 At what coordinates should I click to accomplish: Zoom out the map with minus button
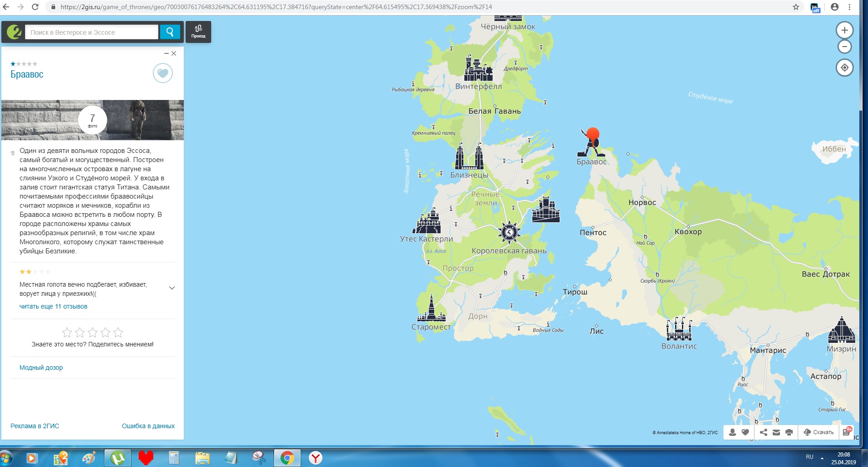(845, 47)
